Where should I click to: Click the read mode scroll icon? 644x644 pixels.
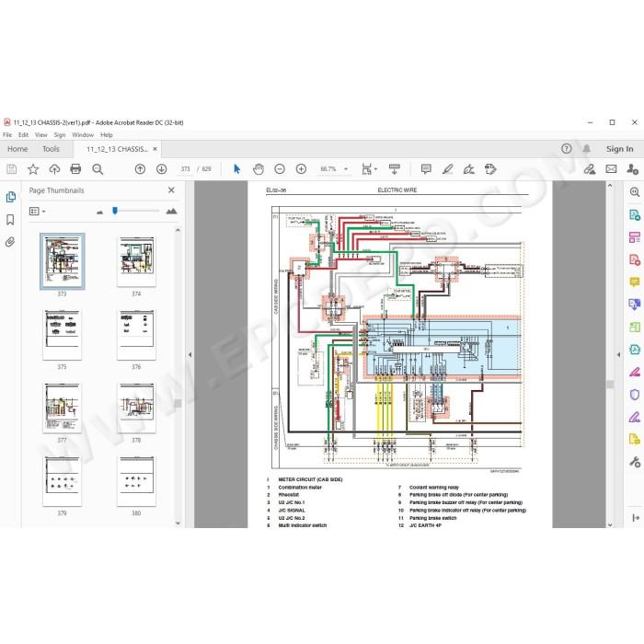coord(395,168)
